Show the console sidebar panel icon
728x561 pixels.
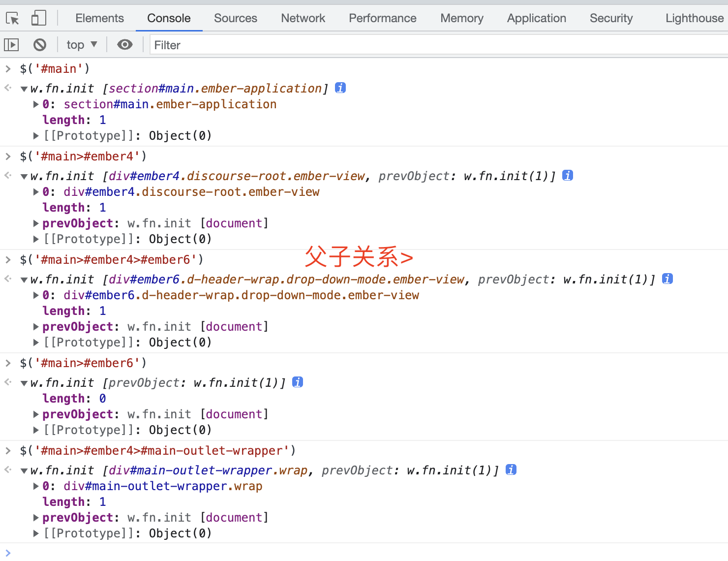point(11,45)
